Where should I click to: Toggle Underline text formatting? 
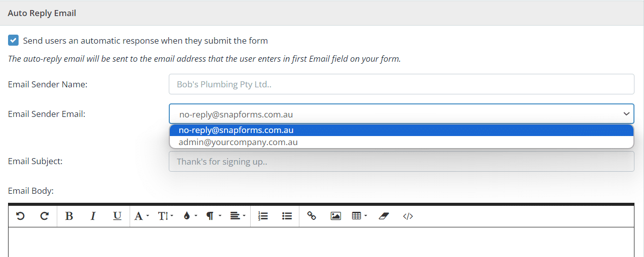pyautogui.click(x=117, y=216)
